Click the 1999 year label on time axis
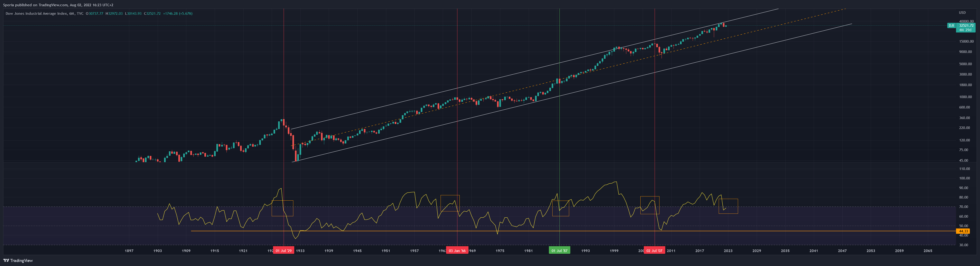980x266 pixels. pyautogui.click(x=614, y=251)
